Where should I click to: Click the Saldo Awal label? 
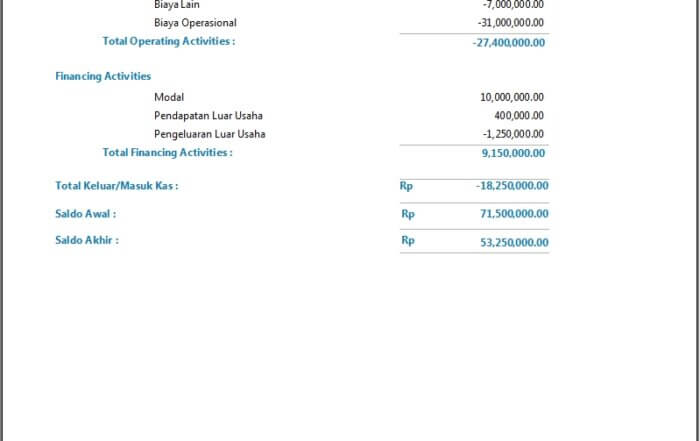click(x=86, y=213)
